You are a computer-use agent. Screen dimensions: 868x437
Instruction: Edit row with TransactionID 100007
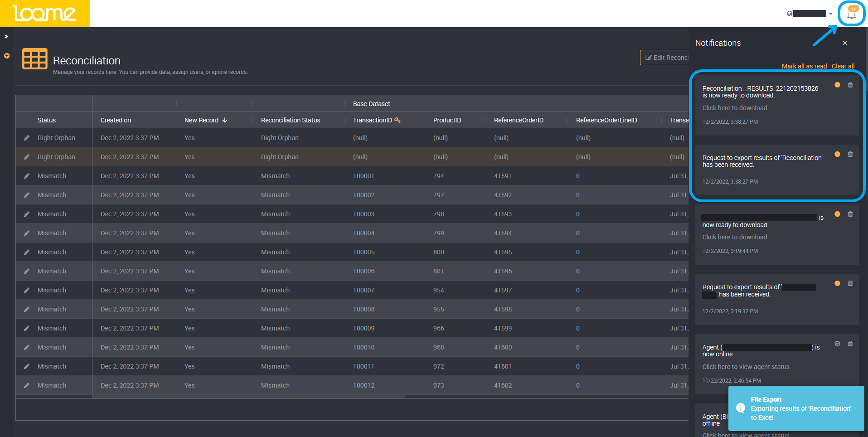[x=27, y=290]
